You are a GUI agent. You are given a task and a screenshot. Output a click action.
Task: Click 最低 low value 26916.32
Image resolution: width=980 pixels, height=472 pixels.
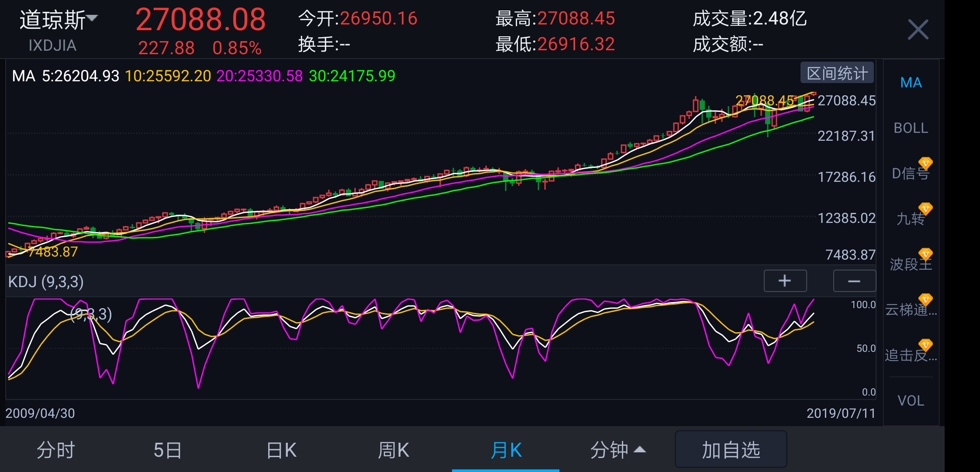576,44
